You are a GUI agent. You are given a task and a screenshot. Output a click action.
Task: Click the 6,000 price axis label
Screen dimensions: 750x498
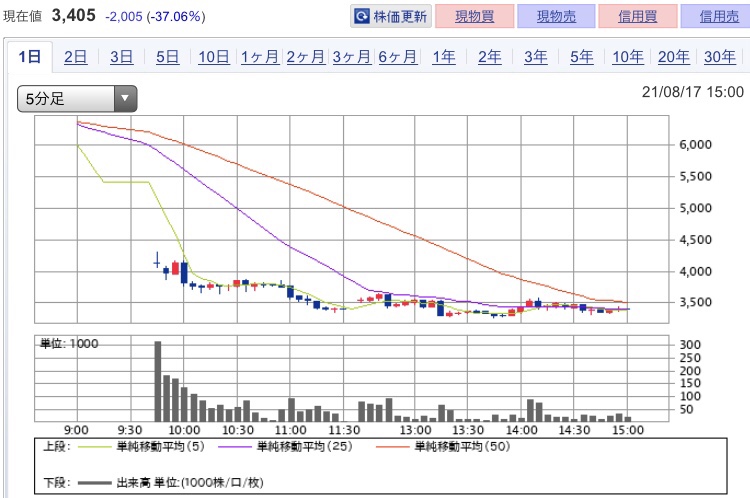coord(695,144)
